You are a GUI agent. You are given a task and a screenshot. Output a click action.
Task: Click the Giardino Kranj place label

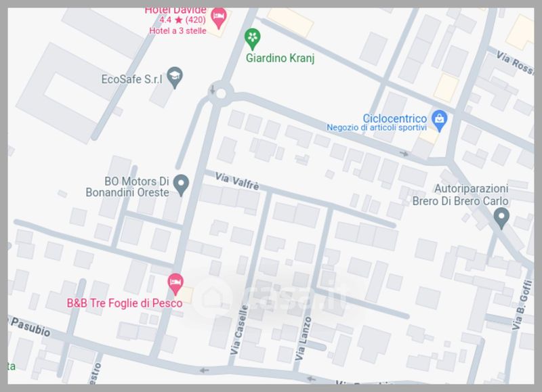click(x=280, y=58)
